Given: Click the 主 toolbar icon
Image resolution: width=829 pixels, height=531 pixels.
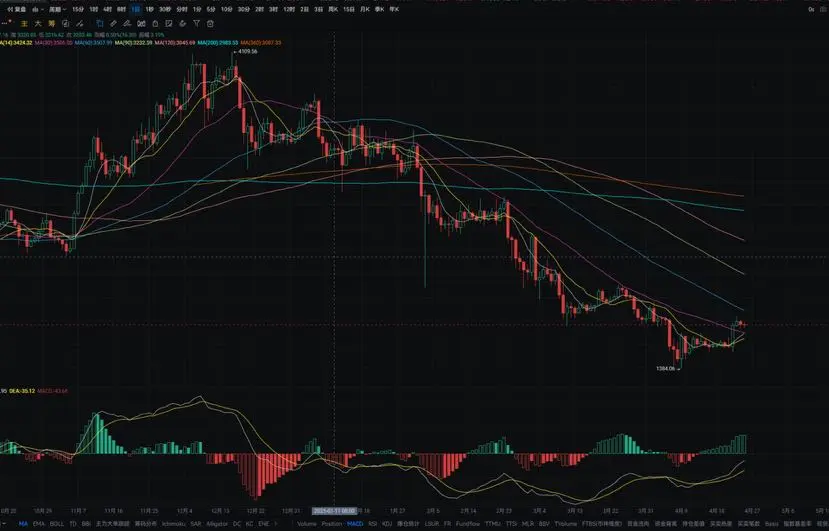Looking at the screenshot, I should 24,24.
